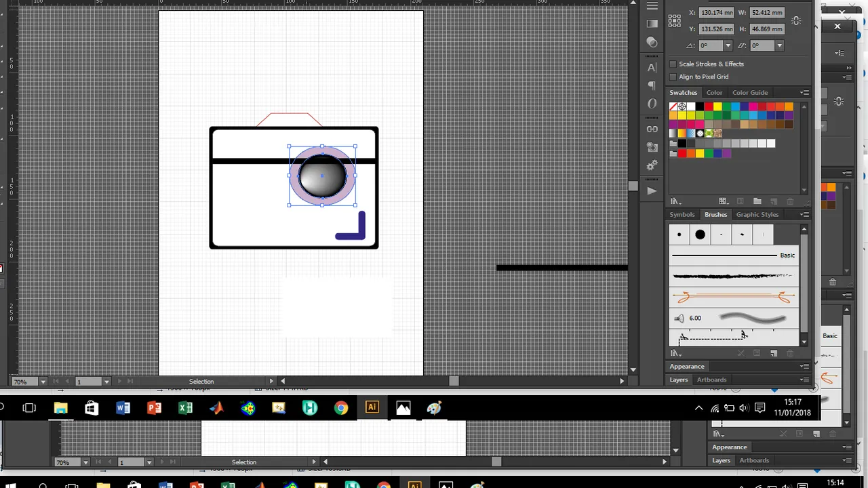Screen dimensions: 868x488
Task: Click the X position input field
Action: [716, 13]
